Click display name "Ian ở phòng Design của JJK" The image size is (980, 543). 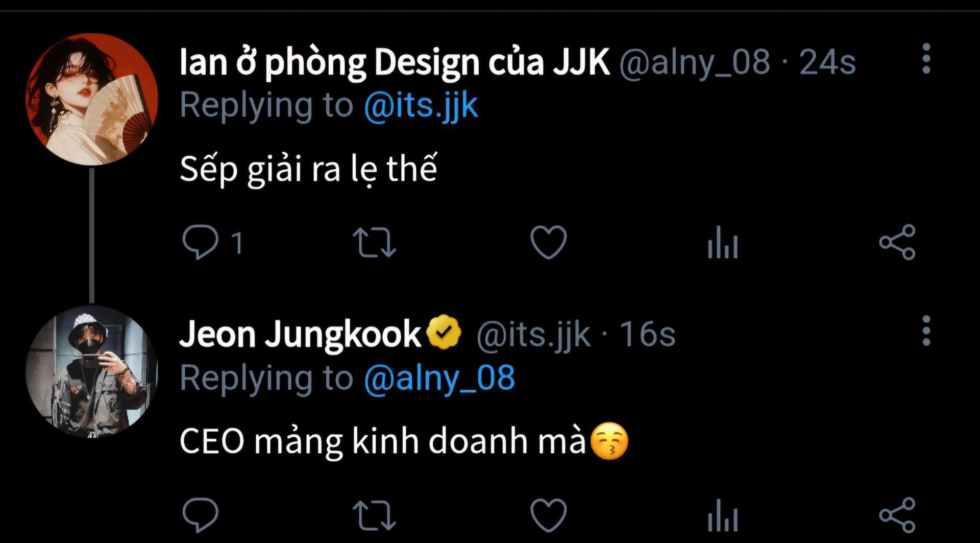pos(394,62)
